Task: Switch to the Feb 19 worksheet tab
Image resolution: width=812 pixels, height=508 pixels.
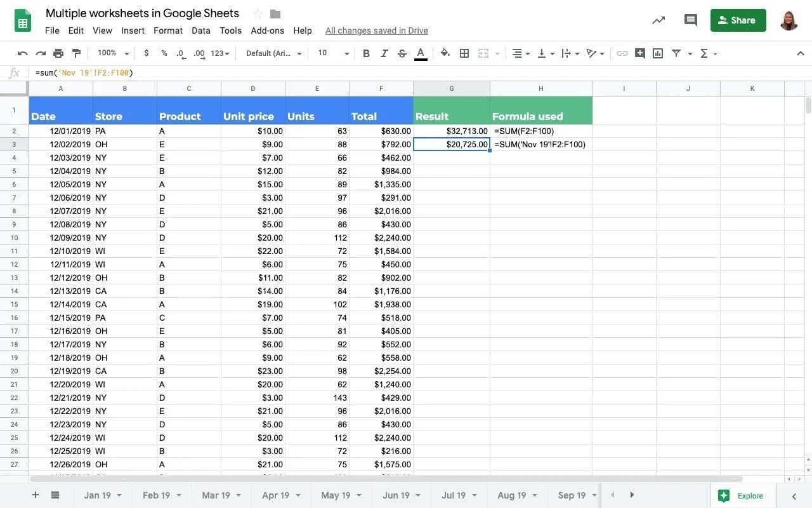Action: coord(157,495)
